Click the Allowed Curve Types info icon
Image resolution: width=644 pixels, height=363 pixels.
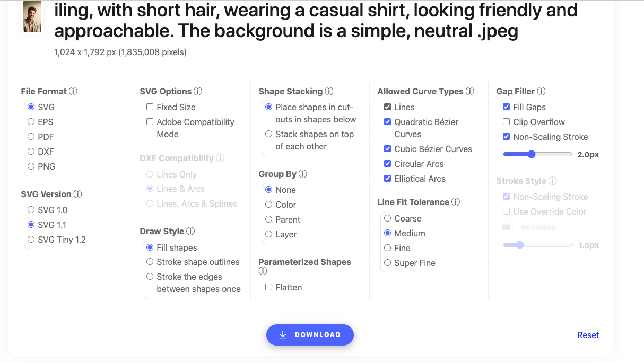[469, 91]
